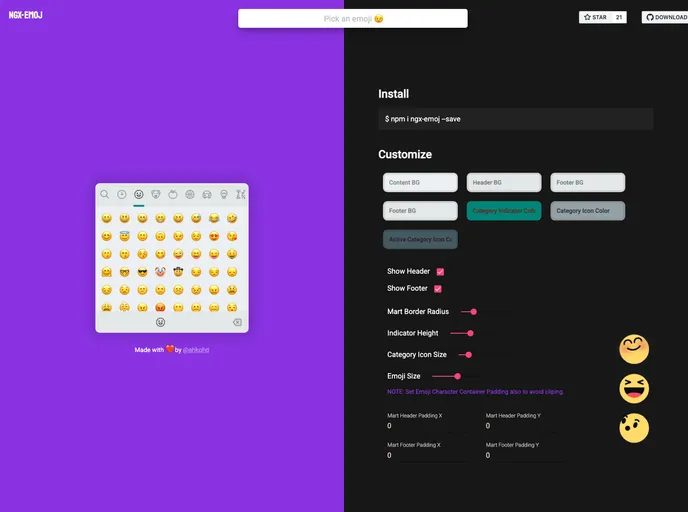688x512 pixels.
Task: Click the Indicator Height slider handle
Action: point(470,333)
